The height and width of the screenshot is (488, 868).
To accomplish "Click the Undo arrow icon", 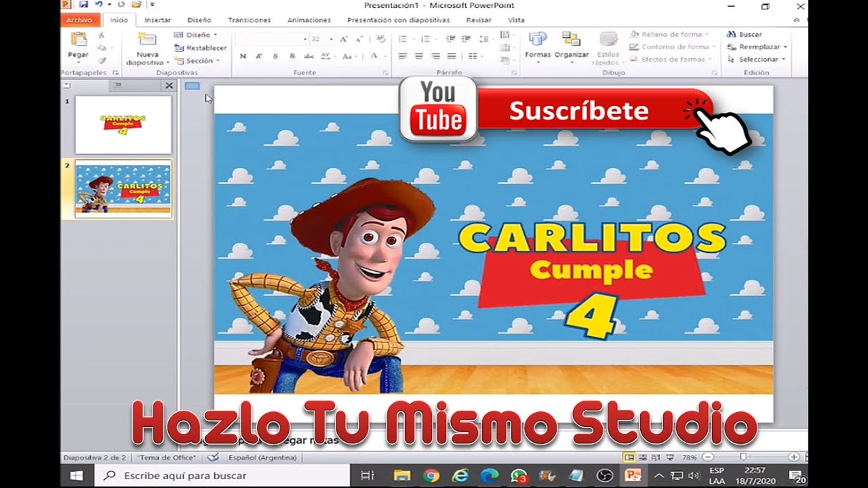I will click(x=98, y=5).
